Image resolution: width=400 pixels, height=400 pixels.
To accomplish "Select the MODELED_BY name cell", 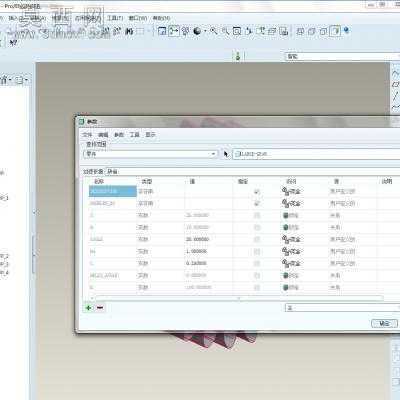I will tap(113, 203).
